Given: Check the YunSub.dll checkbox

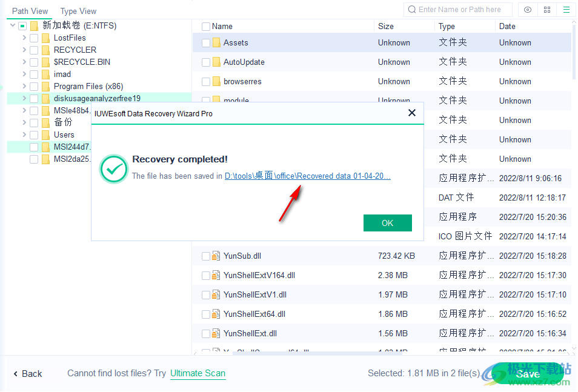Looking at the screenshot, I should (205, 256).
